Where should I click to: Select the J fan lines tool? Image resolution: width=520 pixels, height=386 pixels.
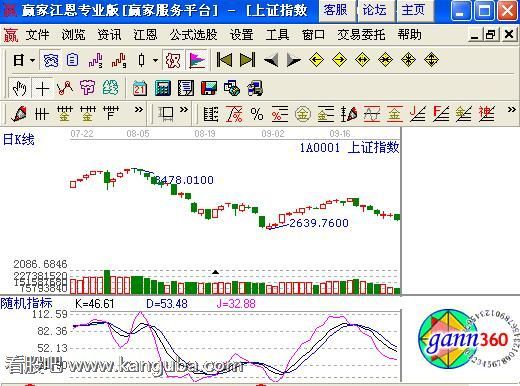point(418,114)
